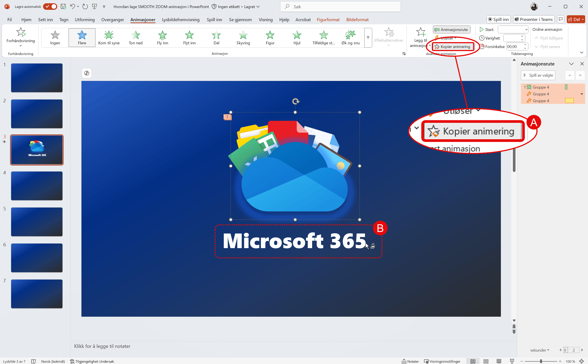This screenshot has height=364, width=588.
Task: Switch to the Sett inn tab
Action: (x=45, y=20)
